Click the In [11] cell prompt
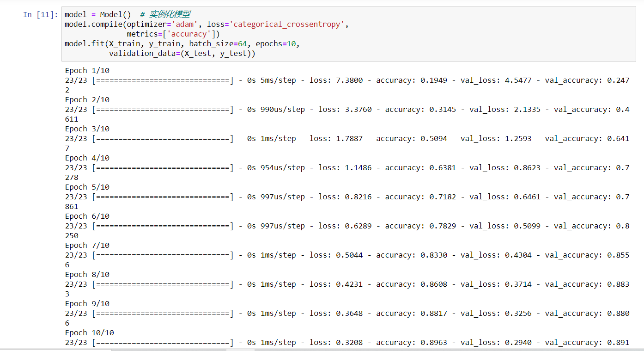The height and width of the screenshot is (351, 644). 41,15
